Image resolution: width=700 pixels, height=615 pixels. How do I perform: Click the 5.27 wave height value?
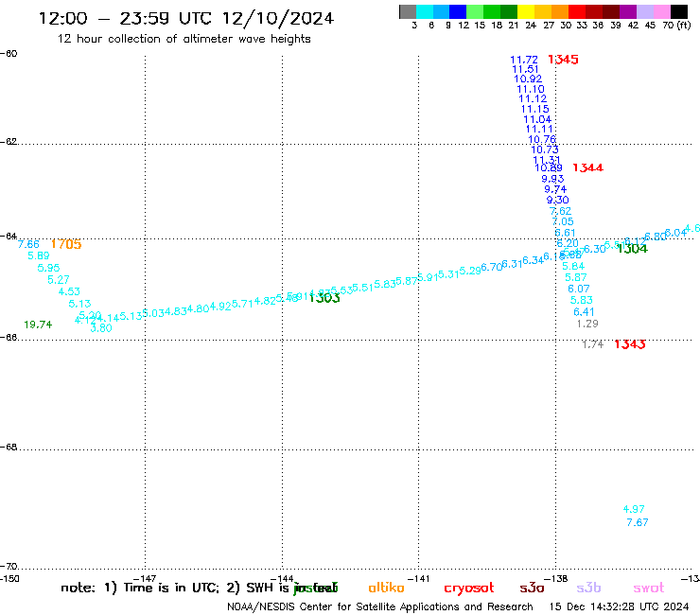[59, 279]
